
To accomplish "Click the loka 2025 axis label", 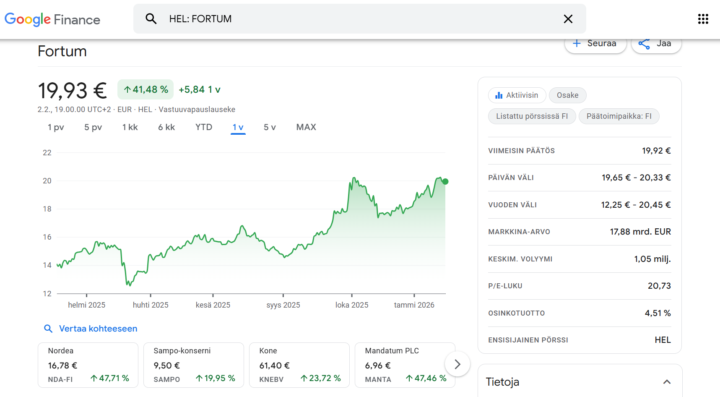I will [352, 305].
